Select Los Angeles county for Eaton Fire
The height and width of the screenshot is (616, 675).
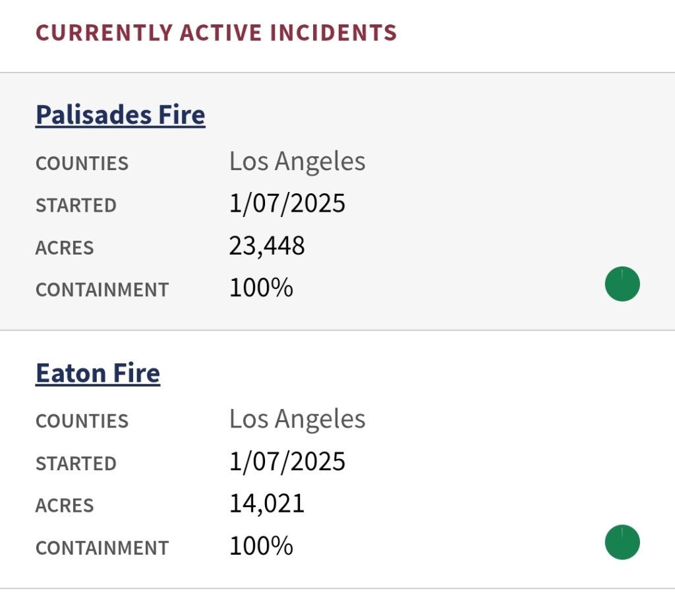click(x=297, y=419)
